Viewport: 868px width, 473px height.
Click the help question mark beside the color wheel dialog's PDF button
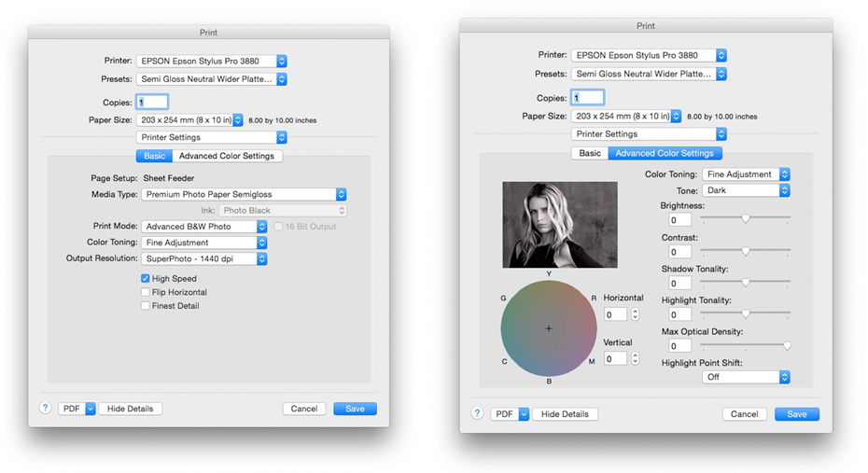click(x=477, y=413)
